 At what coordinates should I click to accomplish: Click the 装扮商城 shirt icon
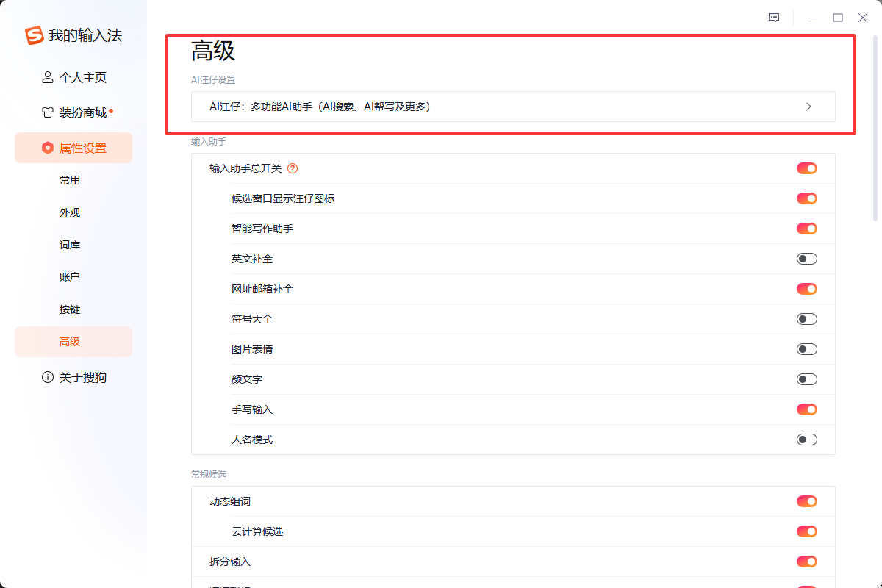48,112
